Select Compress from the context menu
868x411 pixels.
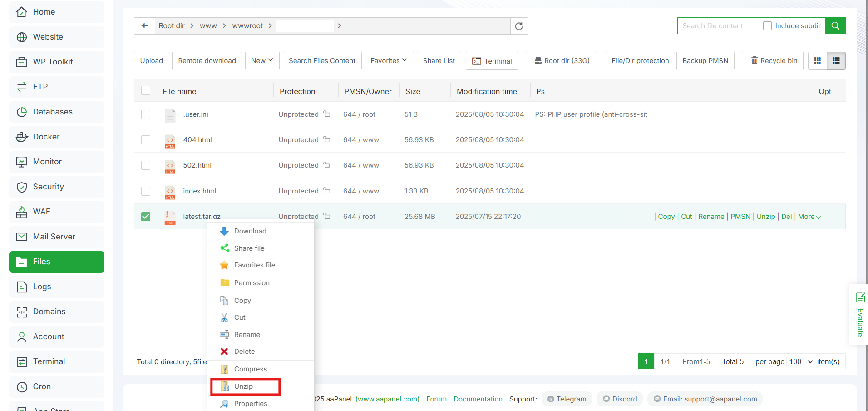[x=250, y=369]
